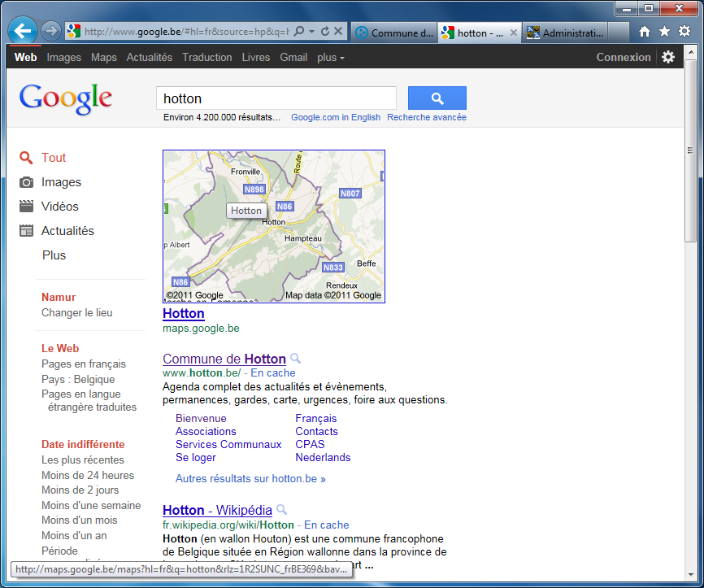Open a new blank tab

619,33
